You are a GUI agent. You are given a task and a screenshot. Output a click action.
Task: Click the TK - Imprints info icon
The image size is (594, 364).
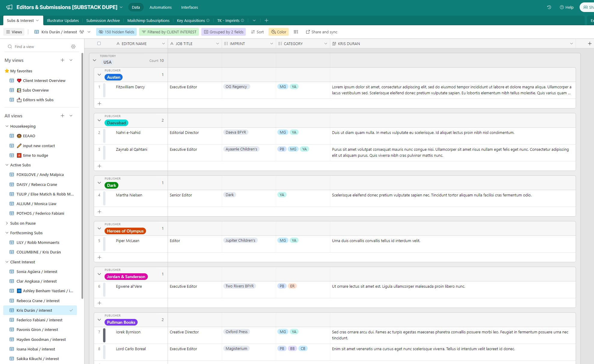[x=242, y=20]
